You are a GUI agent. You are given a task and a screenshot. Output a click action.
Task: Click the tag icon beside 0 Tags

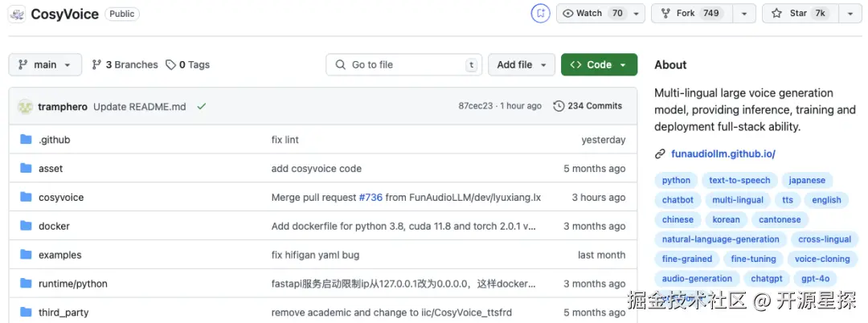tap(170, 65)
